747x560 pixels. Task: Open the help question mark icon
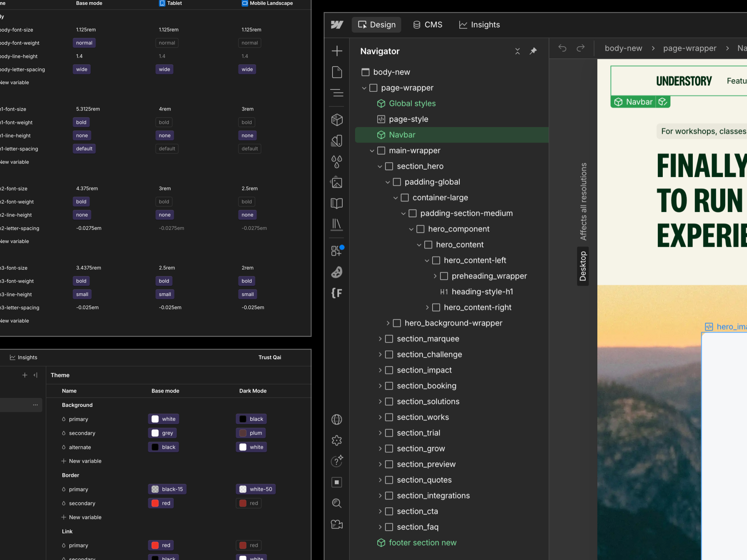(x=337, y=461)
